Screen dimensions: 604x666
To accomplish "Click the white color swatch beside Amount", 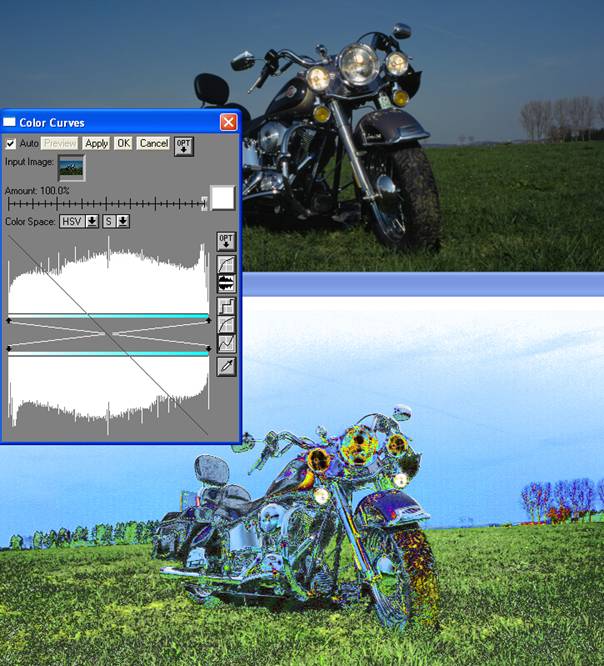I will pyautogui.click(x=223, y=198).
